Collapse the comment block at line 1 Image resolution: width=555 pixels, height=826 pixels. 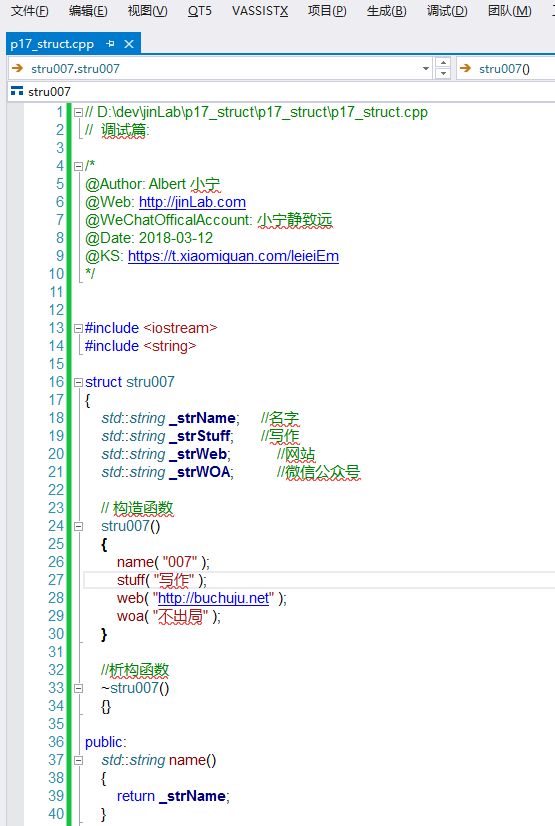click(x=78, y=112)
